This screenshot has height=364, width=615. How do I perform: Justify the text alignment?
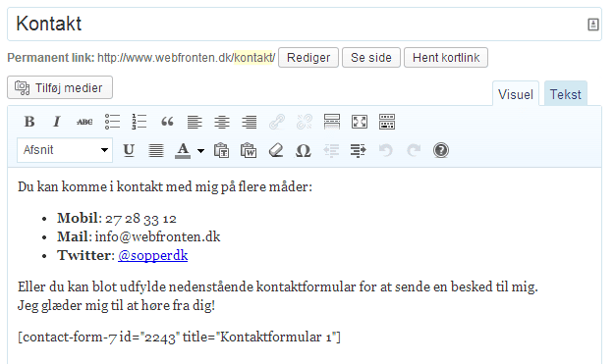pyautogui.click(x=156, y=150)
